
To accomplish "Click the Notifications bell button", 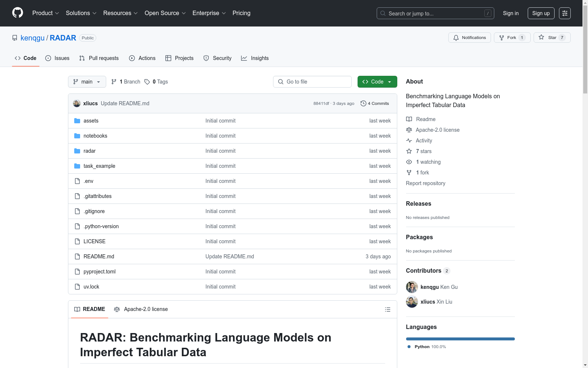I will coord(469,38).
